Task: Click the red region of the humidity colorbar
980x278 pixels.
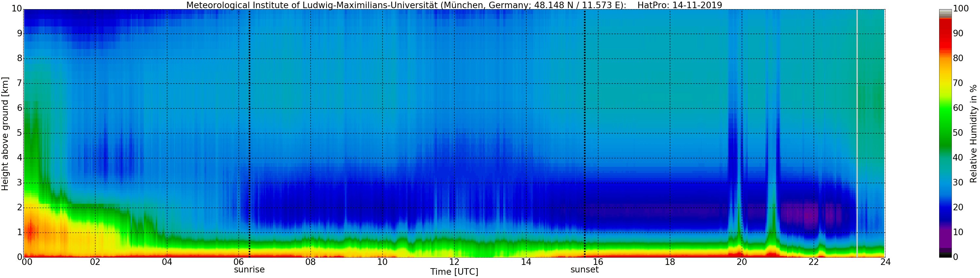Action: point(945,34)
